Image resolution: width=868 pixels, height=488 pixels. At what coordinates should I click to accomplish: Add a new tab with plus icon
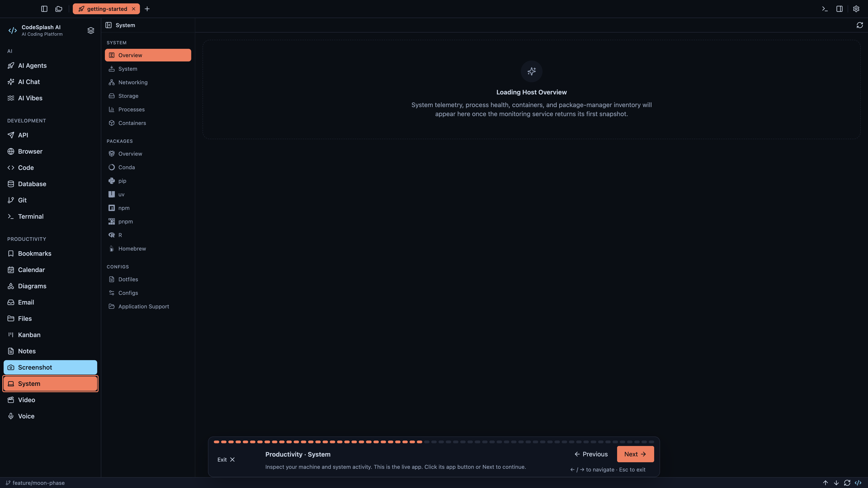(x=147, y=9)
